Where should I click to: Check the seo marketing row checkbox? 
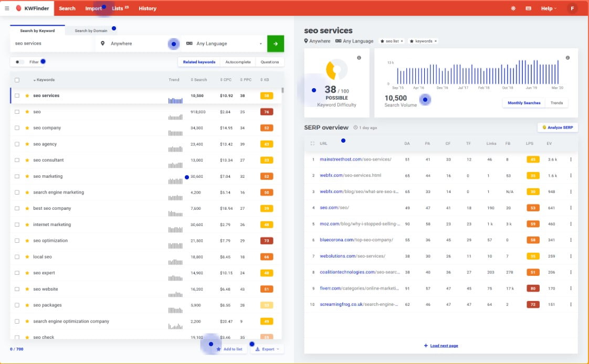[17, 176]
